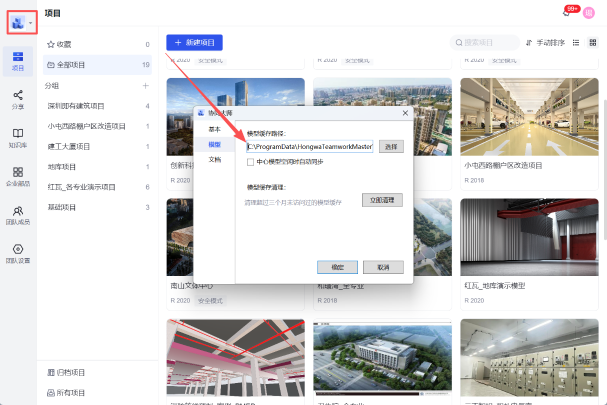Open 团队成员 (Team members) in the sidebar

[18, 214]
